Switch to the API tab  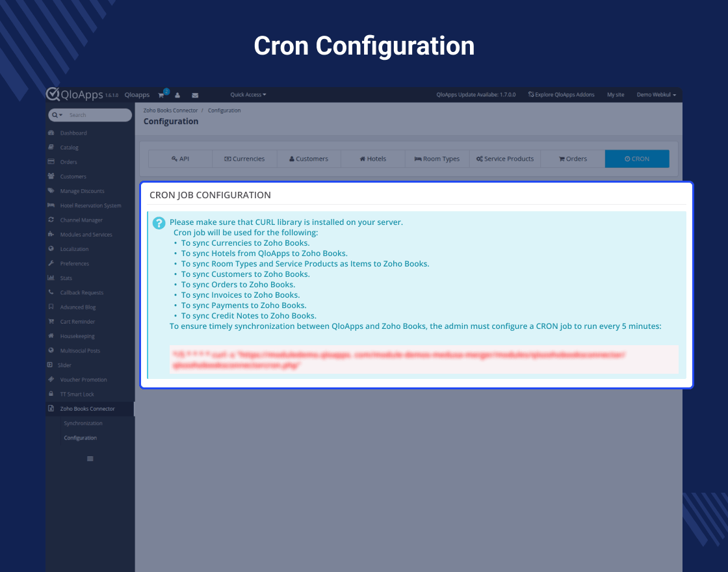180,159
